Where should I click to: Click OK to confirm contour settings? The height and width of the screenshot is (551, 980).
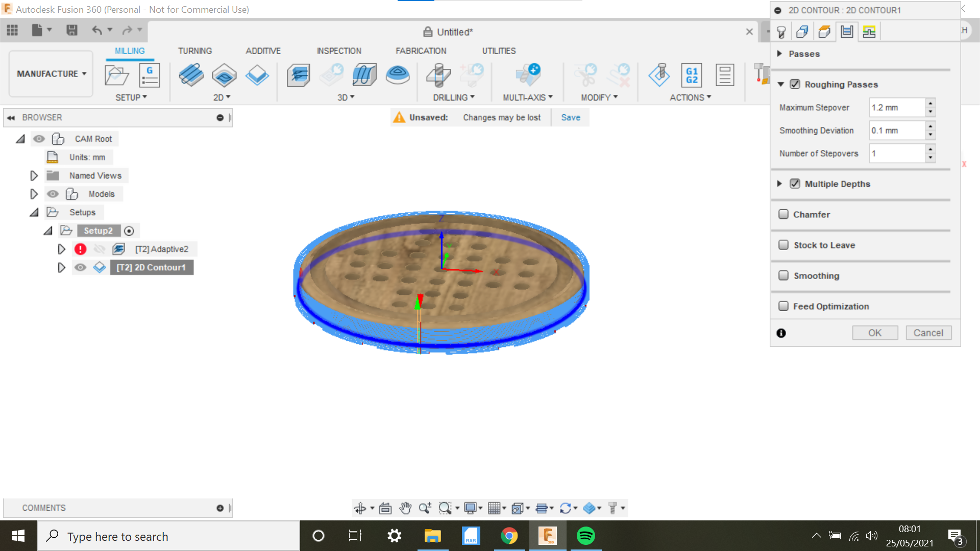[875, 332]
